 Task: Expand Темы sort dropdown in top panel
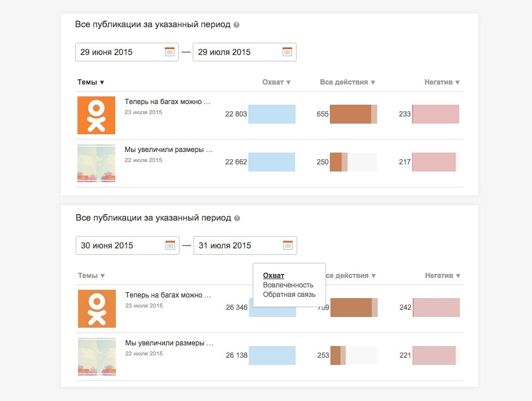91,83
